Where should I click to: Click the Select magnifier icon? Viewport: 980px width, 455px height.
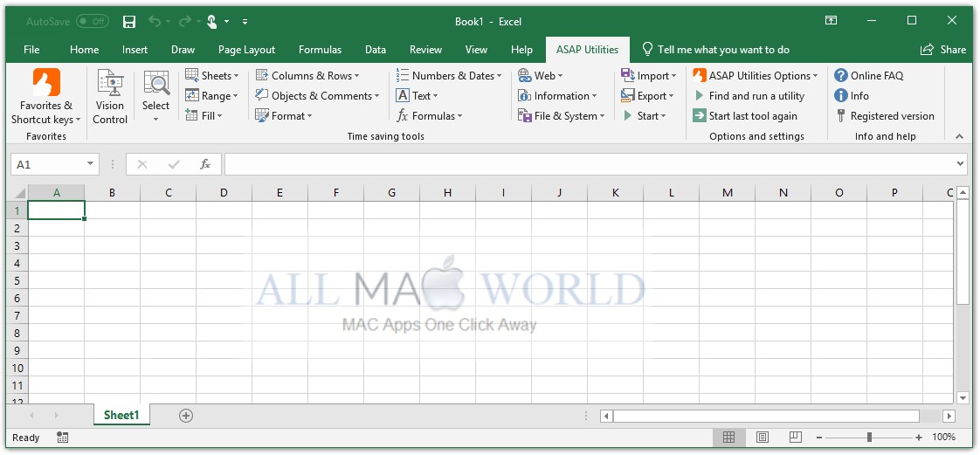coord(156,82)
